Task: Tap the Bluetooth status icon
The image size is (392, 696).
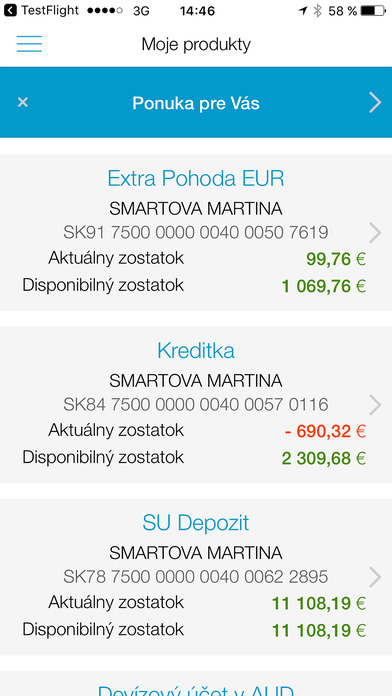Action: tap(317, 11)
